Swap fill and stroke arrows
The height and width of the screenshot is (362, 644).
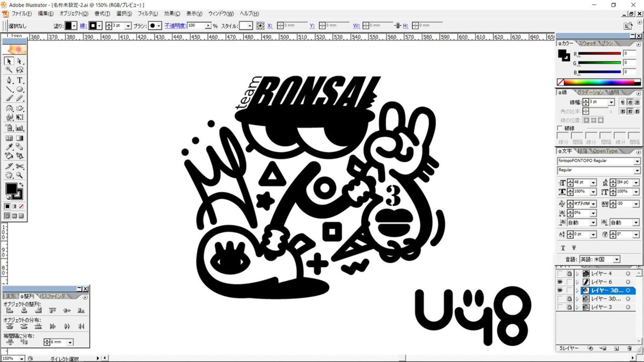(21, 184)
